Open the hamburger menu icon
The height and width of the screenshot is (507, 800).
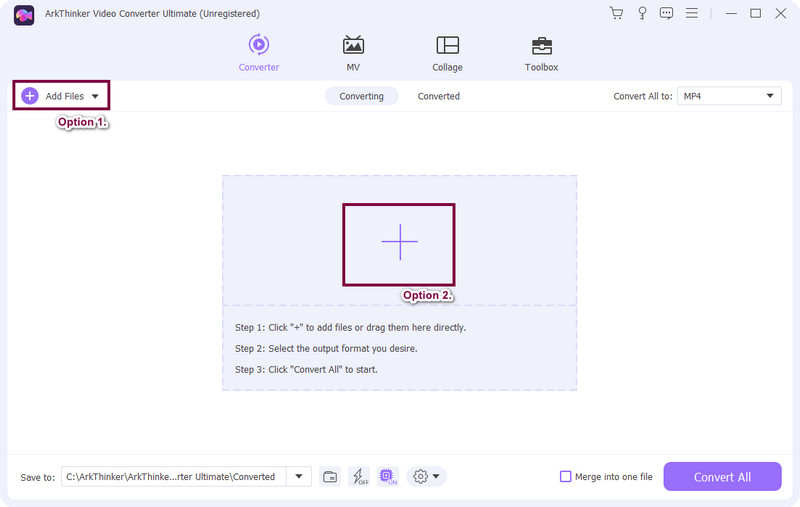691,13
